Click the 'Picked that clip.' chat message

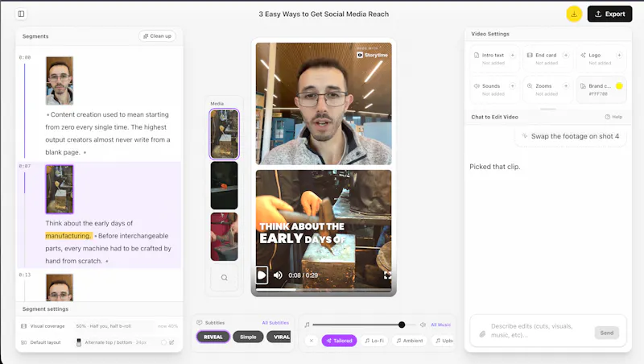point(495,167)
